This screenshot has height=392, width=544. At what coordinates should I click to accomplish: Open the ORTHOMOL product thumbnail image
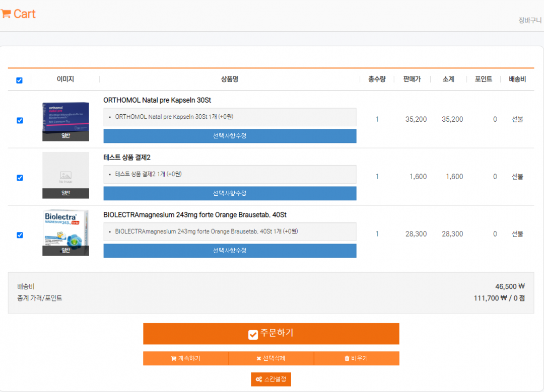click(65, 121)
